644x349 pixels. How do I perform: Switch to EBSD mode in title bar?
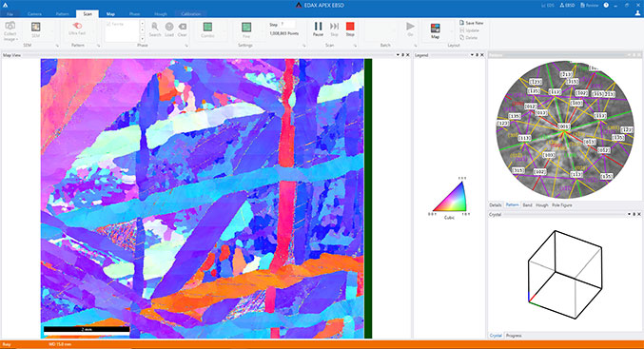567,6
